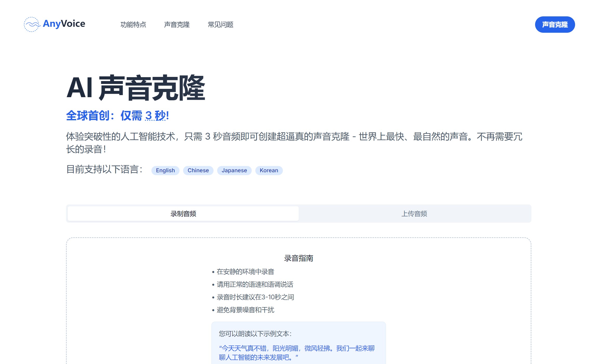Click the 您可以朗读以下示例文本 label
Image resolution: width=606 pixels, height=364 pixels.
[255, 334]
